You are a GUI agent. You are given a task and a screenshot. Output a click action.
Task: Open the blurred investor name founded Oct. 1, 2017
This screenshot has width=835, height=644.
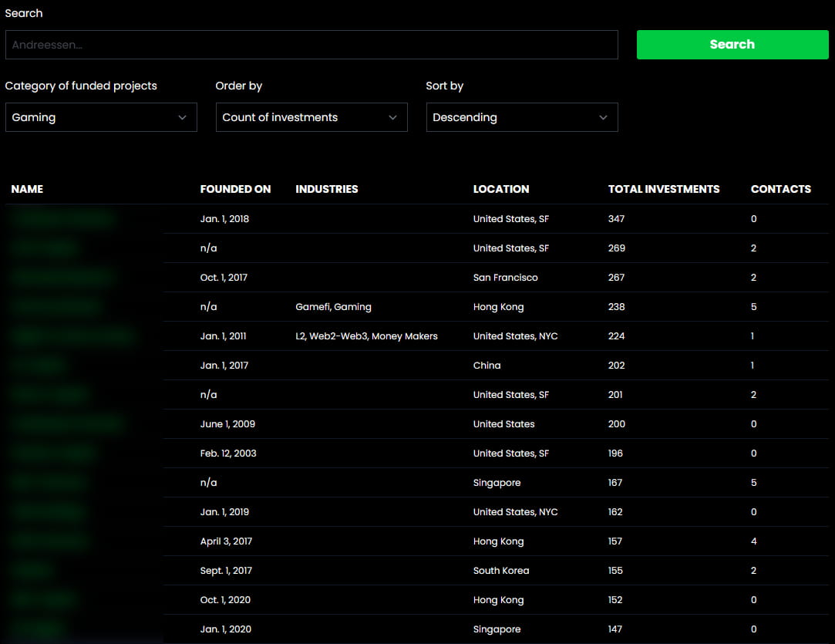62,278
